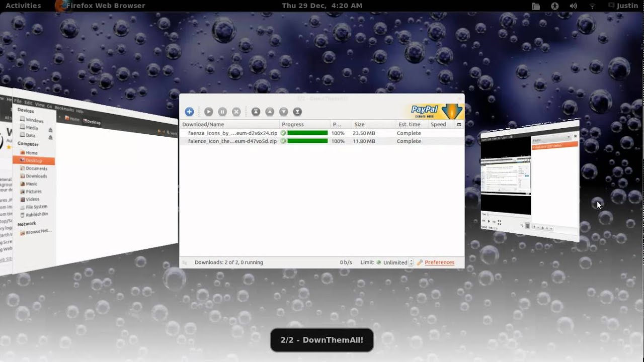
Task: Open File menu in file manager window
Action: pos(18,101)
